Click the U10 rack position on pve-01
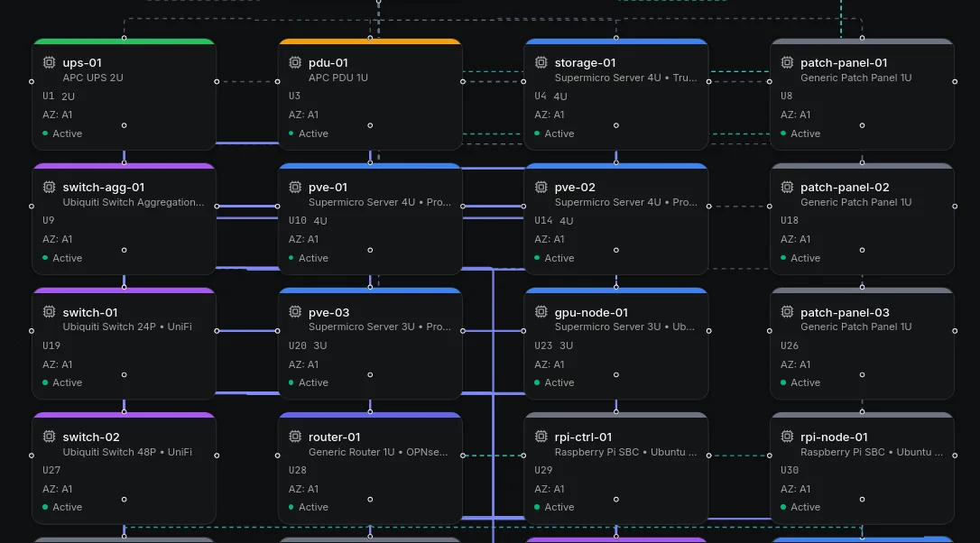This screenshot has height=543, width=980. coord(298,220)
